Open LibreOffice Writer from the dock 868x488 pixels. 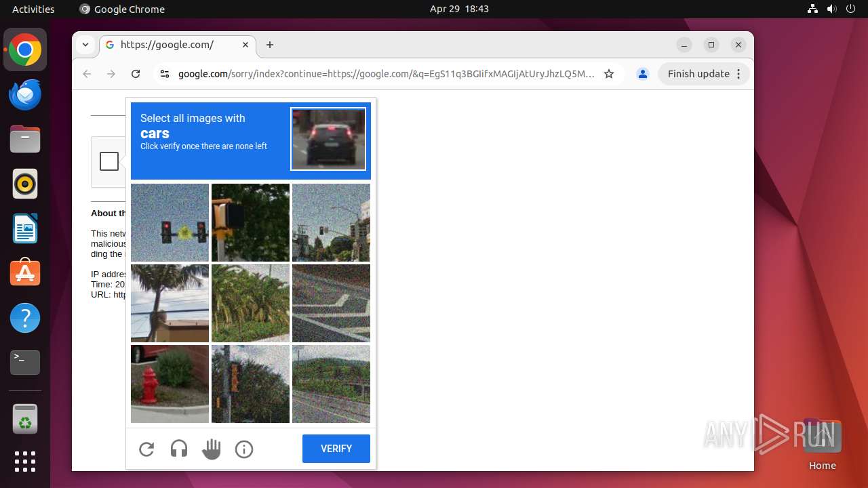click(x=25, y=228)
